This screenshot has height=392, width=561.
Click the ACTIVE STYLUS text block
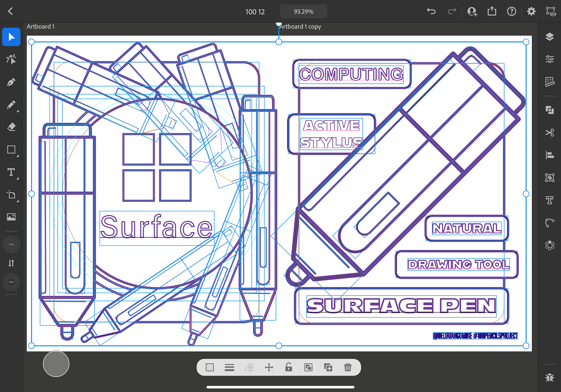coord(331,134)
